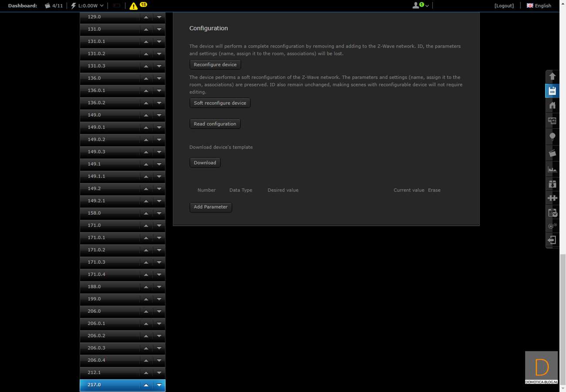Open the devices icon in the sidebar
566x392 pixels.
pyautogui.click(x=552, y=121)
